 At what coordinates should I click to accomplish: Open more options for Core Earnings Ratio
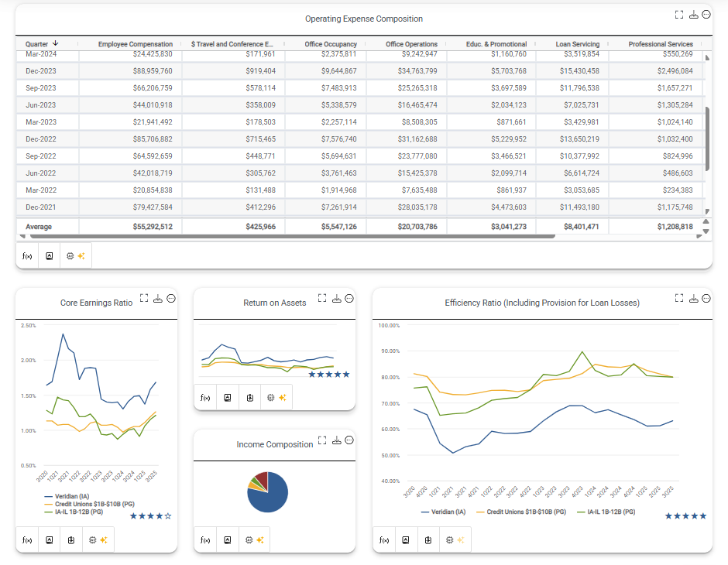pyautogui.click(x=171, y=298)
